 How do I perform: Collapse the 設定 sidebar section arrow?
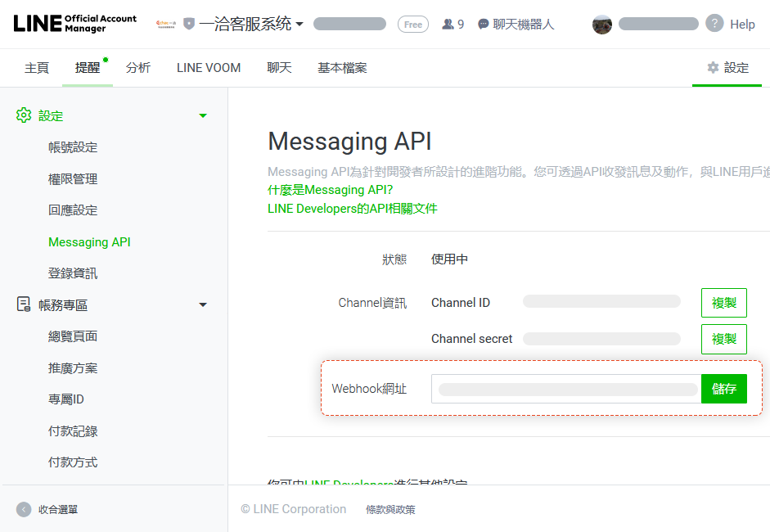tap(203, 116)
